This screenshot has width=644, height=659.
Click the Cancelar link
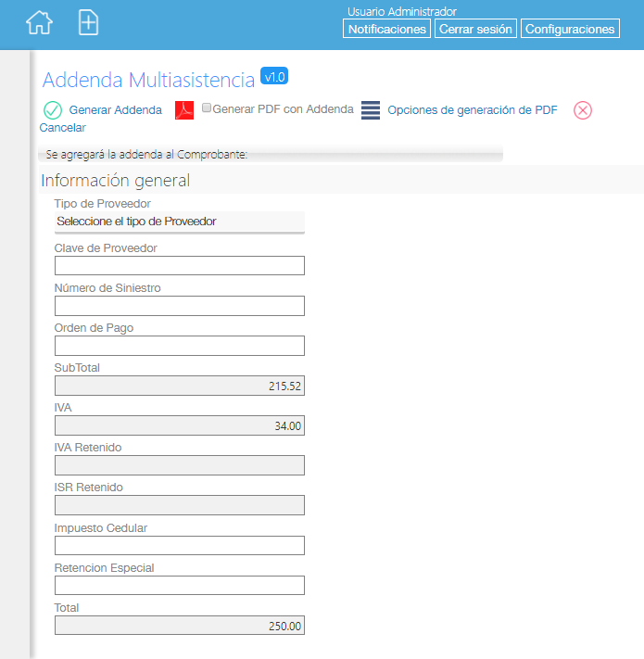[63, 128]
